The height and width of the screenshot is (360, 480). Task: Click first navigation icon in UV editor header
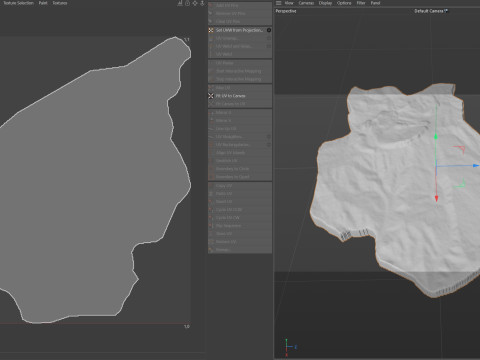click(180, 3)
